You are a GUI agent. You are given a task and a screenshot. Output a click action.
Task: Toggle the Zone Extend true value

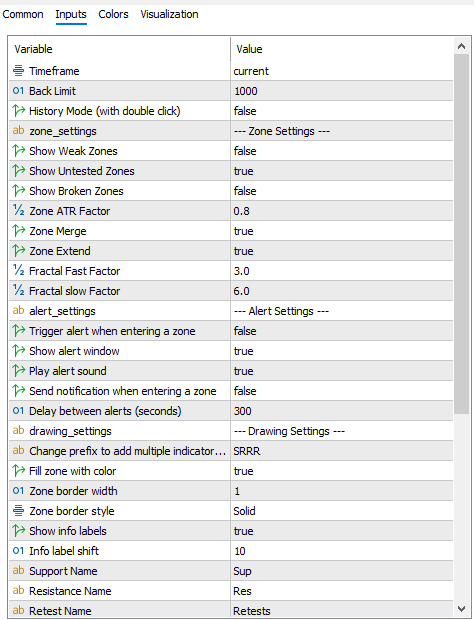point(342,251)
